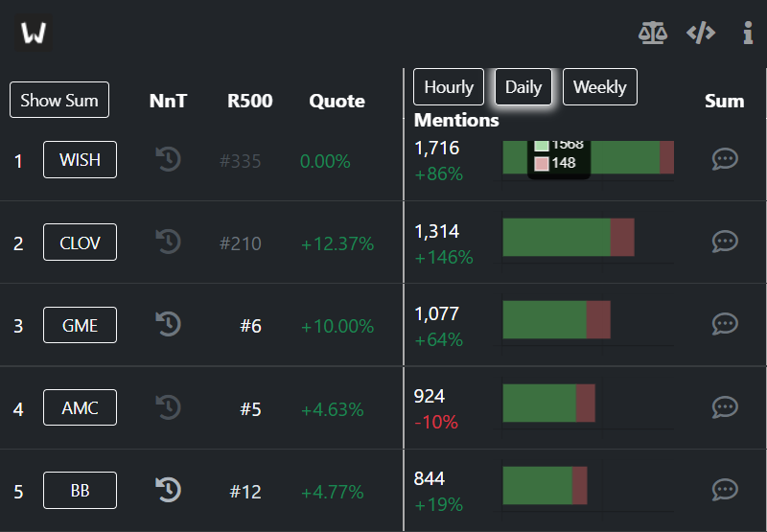The width and height of the screenshot is (767, 532).
Task: Click the +146% mentions change
Action: coord(444,257)
